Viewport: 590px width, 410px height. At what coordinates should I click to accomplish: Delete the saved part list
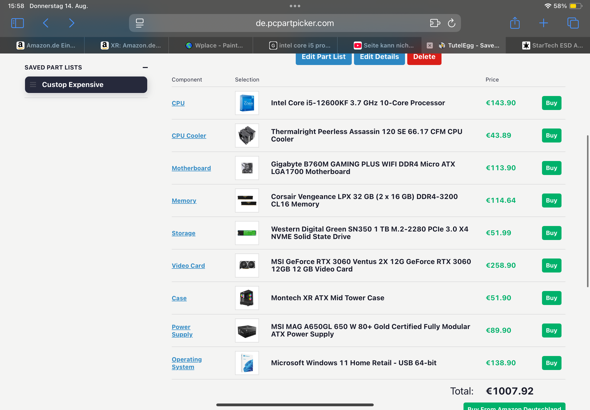click(x=424, y=57)
